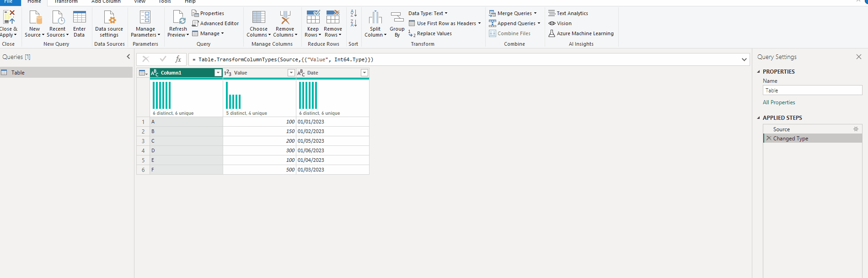The image size is (868, 278).
Task: Open Data source settings
Action: pos(109,18)
